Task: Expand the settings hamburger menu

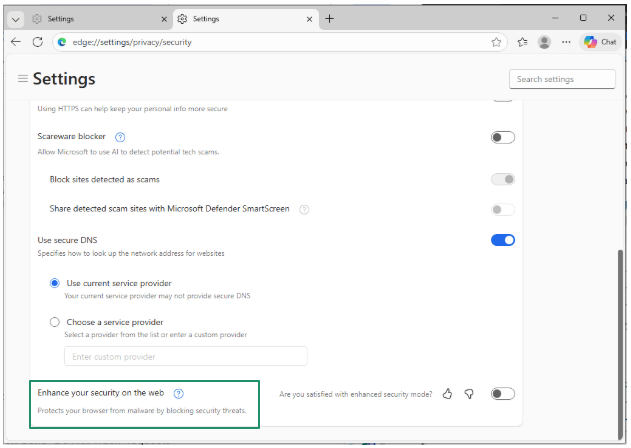Action: tap(22, 79)
